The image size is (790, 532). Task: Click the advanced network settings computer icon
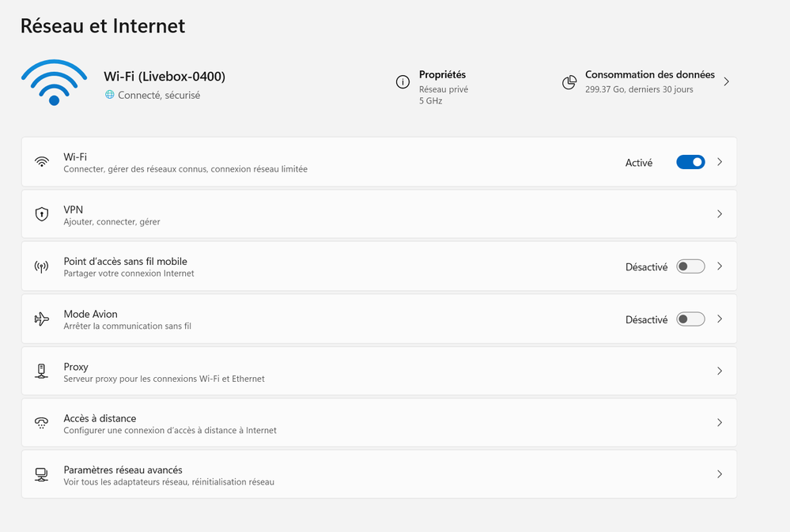(x=42, y=475)
